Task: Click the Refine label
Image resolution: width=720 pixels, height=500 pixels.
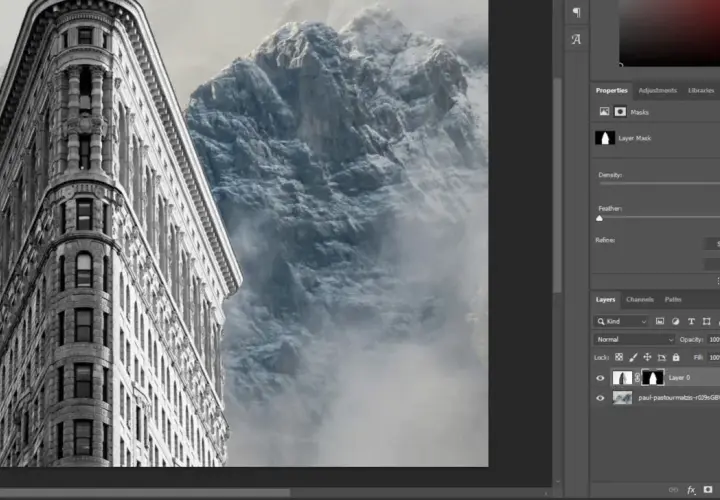Action: 605,240
